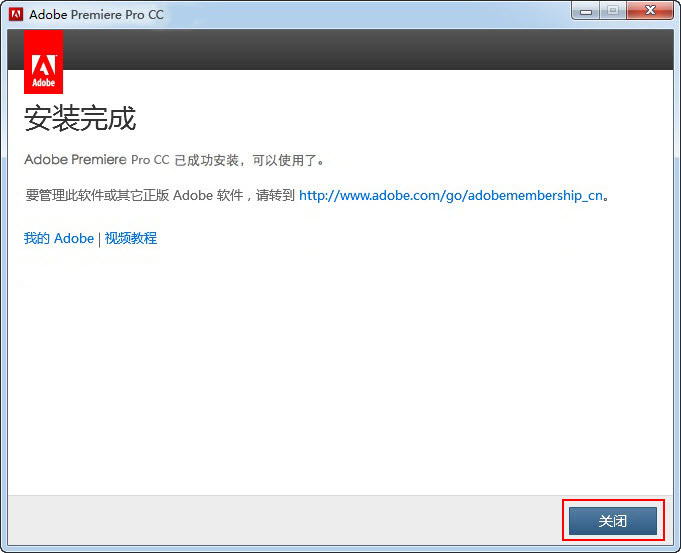Image resolution: width=681 pixels, height=553 pixels.
Task: Click the title bar Adobe app icon
Action: [16, 14]
